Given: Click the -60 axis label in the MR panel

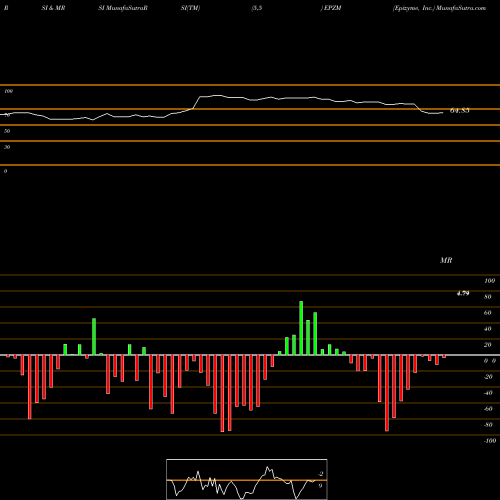Looking at the screenshot, I should pyautogui.click(x=488, y=409).
